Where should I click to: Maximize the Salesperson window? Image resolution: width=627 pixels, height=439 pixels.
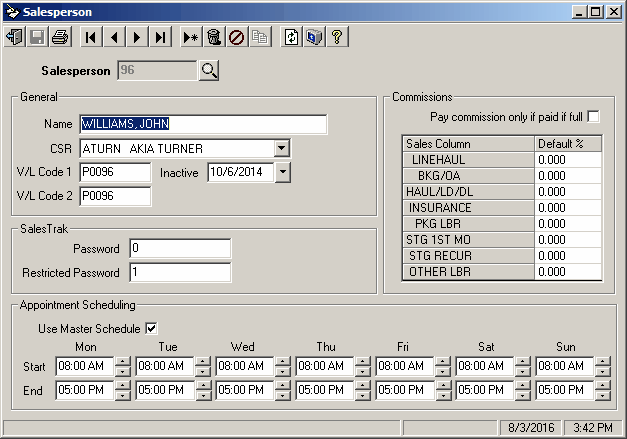[x=595, y=12]
